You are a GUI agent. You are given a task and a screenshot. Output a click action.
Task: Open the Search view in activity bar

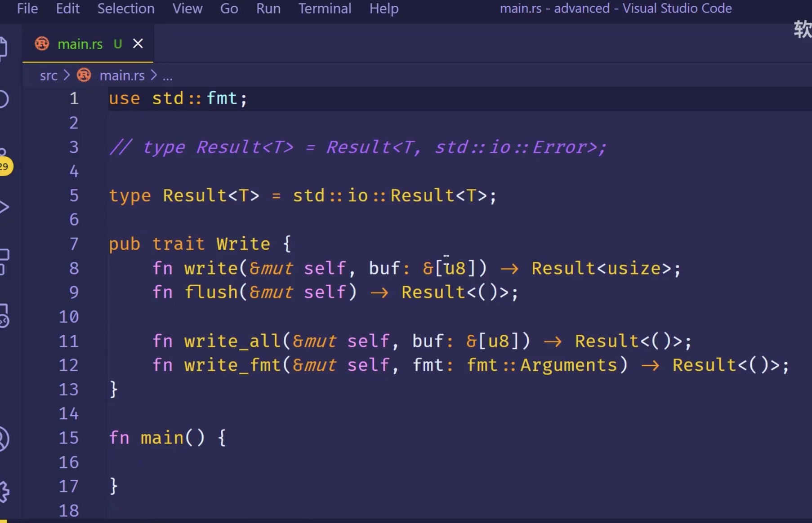(3, 99)
